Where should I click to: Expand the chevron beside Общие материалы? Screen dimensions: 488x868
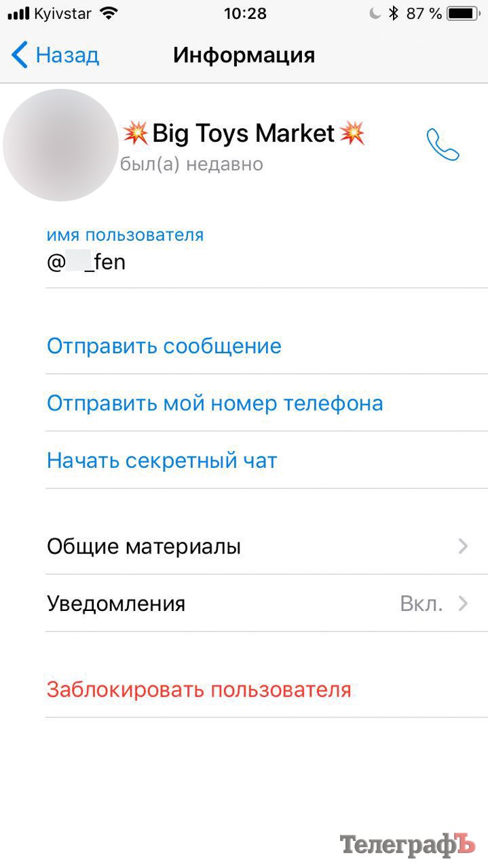(463, 546)
